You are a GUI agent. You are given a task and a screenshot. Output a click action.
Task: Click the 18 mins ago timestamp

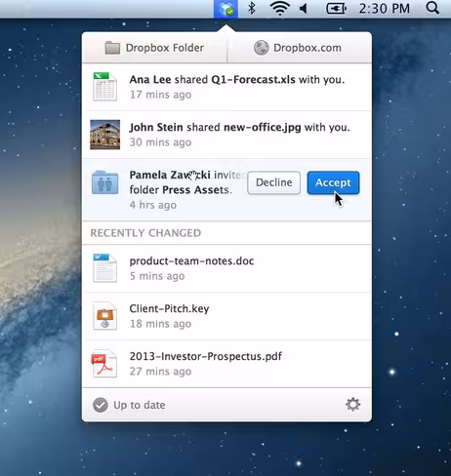point(160,324)
